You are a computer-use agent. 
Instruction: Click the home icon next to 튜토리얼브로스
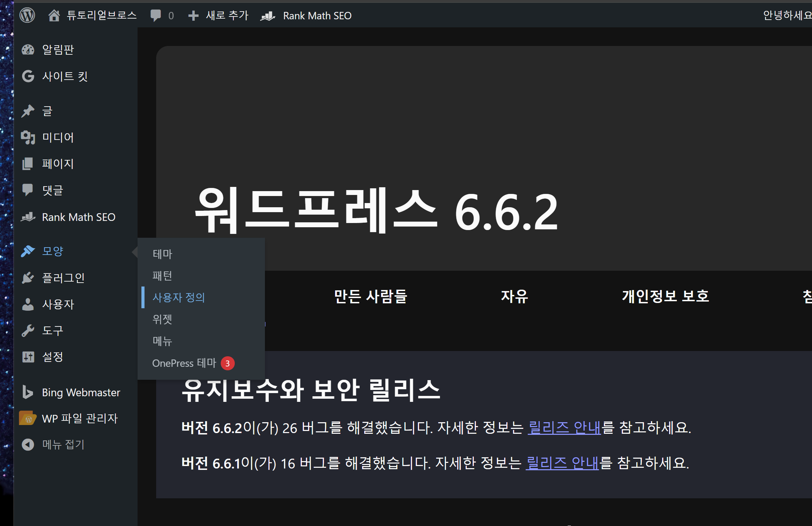tap(54, 15)
